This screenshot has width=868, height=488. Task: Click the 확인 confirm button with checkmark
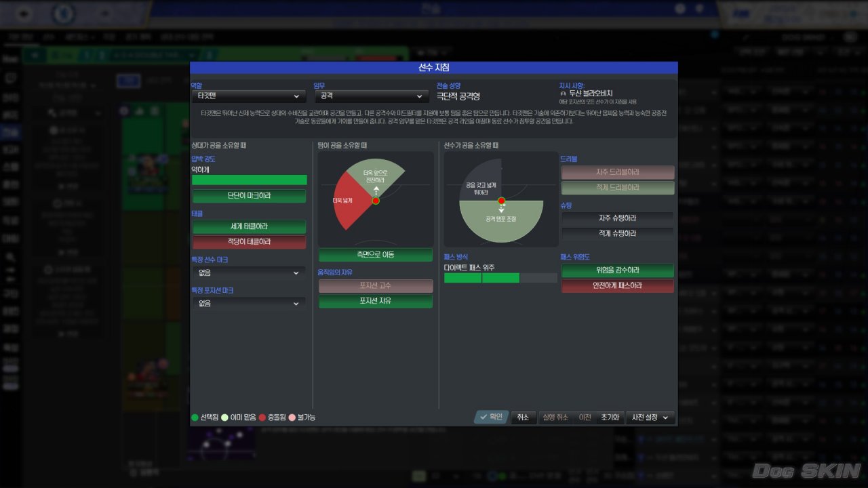(491, 418)
